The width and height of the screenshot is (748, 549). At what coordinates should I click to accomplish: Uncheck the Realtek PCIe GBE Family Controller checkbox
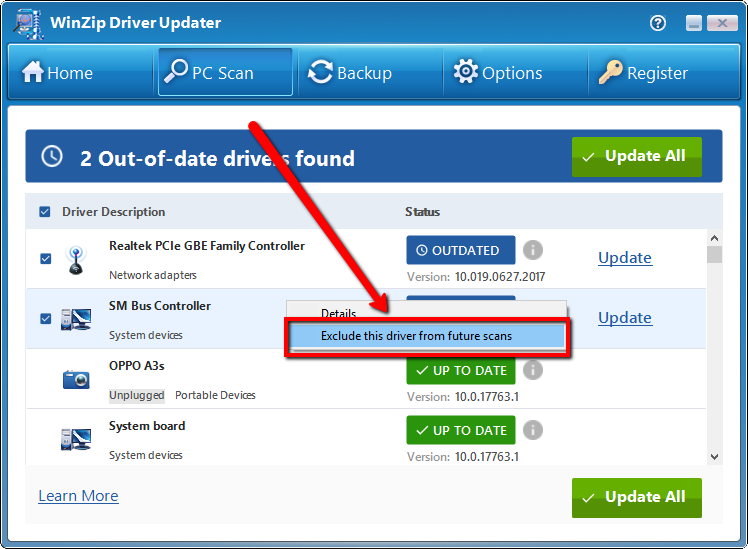tap(46, 259)
